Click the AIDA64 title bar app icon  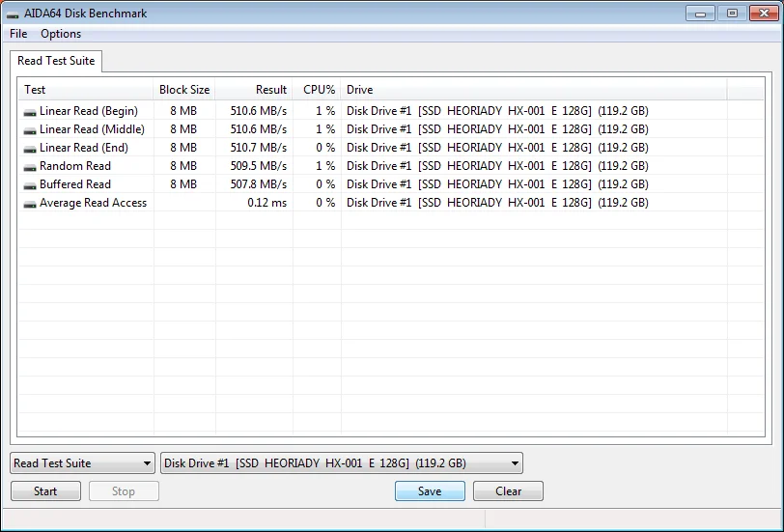point(13,14)
